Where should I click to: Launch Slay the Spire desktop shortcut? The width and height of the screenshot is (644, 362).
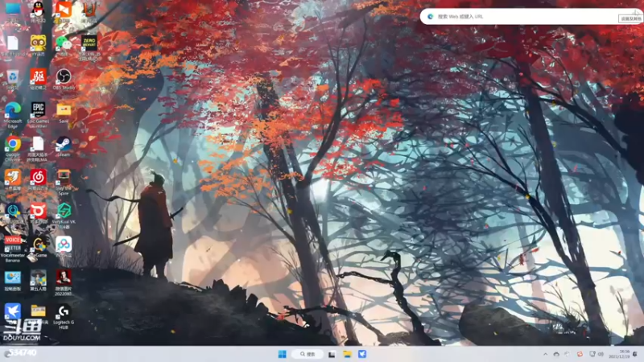click(64, 177)
